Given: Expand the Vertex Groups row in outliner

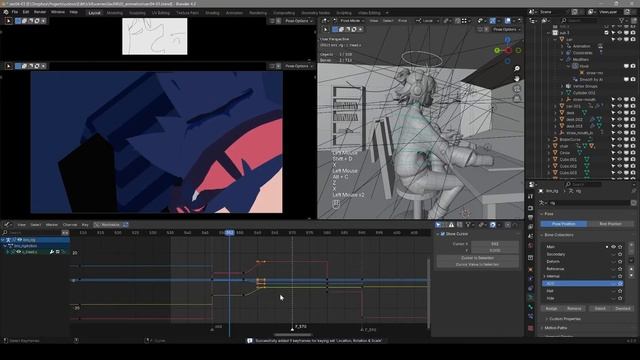Looking at the screenshot, I should [x=562, y=86].
